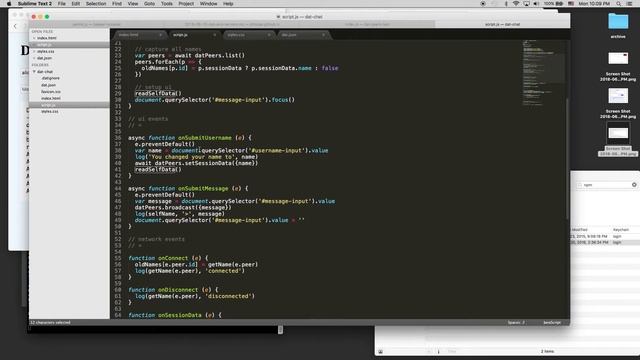Open the View menu
The width and height of the screenshot is (640, 360).
tap(133, 4)
